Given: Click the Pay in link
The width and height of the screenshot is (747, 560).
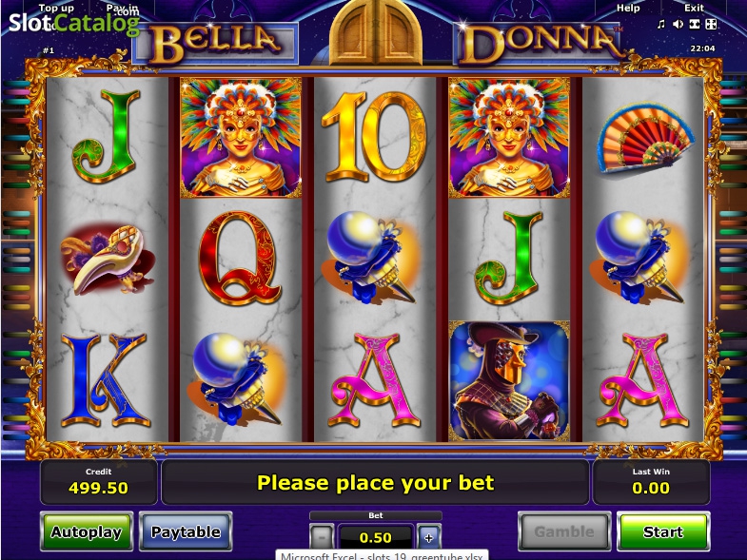Looking at the screenshot, I should click(122, 8).
